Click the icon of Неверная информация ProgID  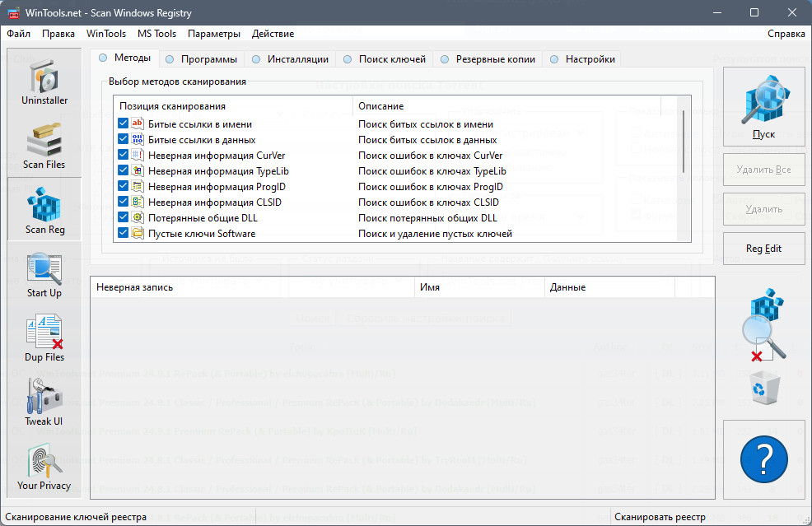pyautogui.click(x=138, y=186)
